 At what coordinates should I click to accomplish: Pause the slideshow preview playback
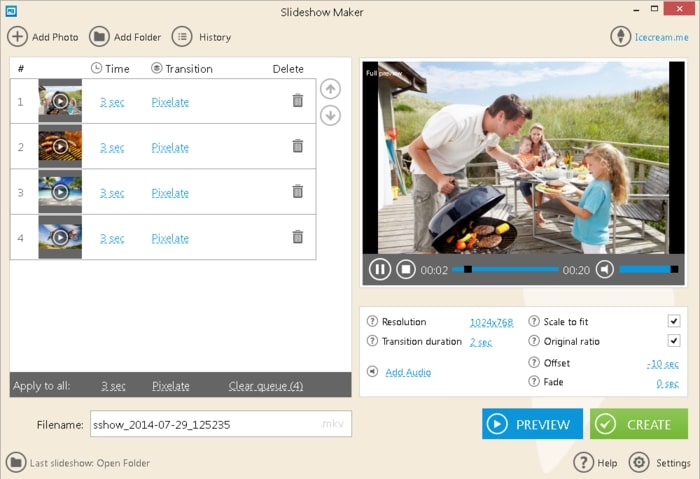[x=380, y=269]
